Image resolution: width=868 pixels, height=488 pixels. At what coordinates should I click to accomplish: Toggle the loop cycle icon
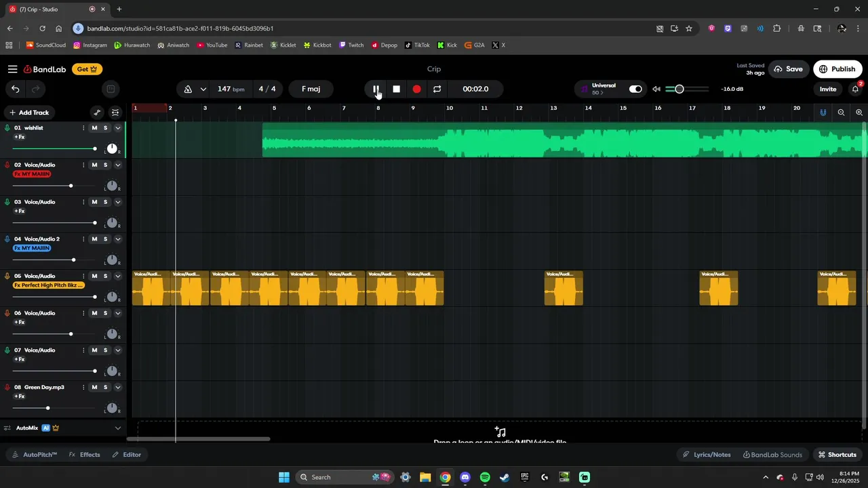click(x=437, y=89)
